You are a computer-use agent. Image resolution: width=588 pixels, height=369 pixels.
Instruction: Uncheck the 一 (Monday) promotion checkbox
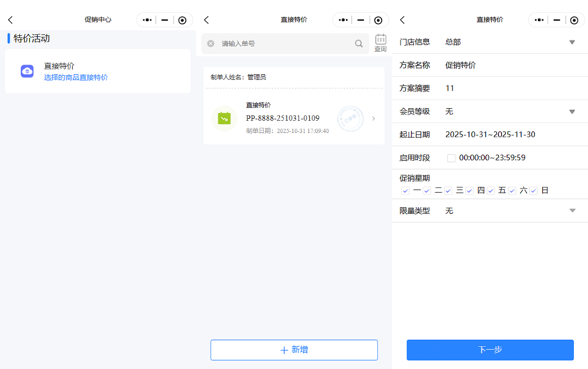point(405,191)
